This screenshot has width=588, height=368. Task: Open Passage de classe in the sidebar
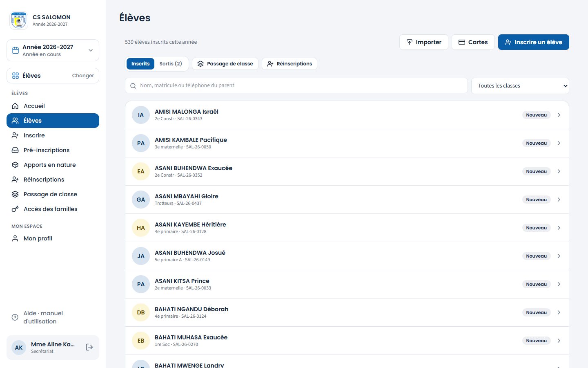tap(53, 194)
